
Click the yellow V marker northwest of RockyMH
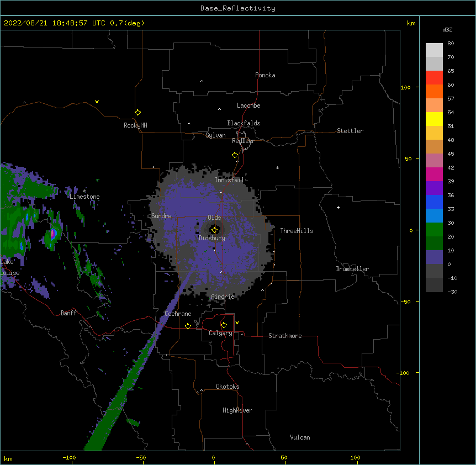pyautogui.click(x=97, y=102)
